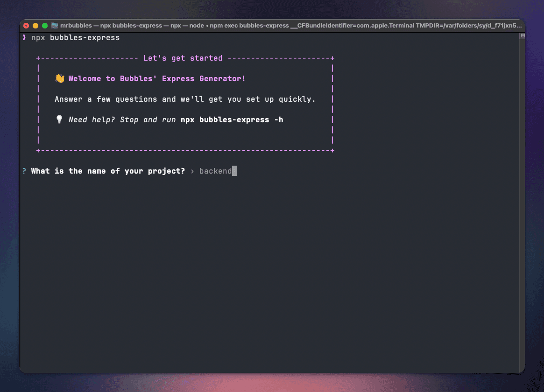Click the What is the name of your project prompt
Viewport: 544px width, 392px height.
[x=107, y=171]
